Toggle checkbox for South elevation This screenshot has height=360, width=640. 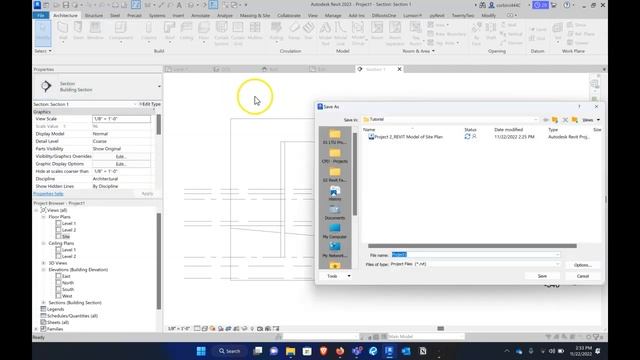pos(58,289)
